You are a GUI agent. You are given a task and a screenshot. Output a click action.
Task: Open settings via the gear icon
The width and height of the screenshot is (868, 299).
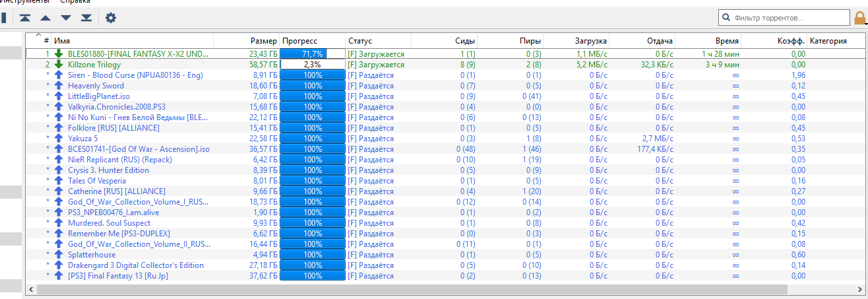click(x=111, y=18)
